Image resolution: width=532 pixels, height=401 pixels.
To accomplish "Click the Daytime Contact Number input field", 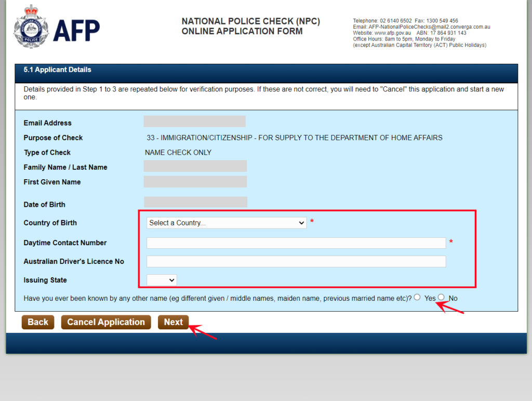I will [x=296, y=243].
